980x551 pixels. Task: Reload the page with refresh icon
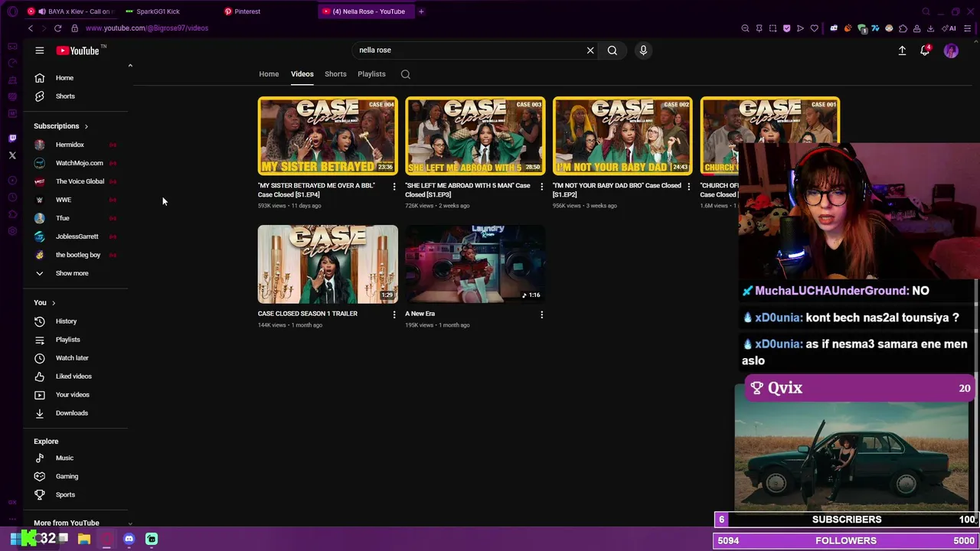tap(57, 28)
